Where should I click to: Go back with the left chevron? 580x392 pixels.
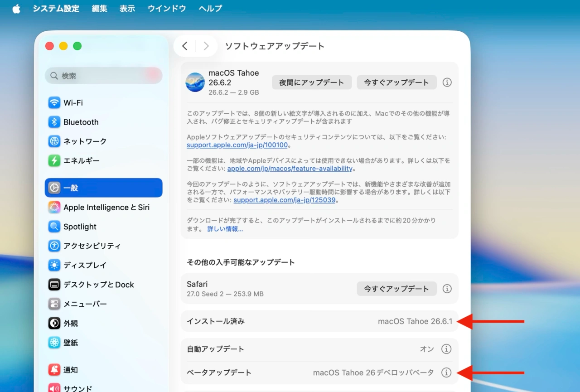point(185,46)
